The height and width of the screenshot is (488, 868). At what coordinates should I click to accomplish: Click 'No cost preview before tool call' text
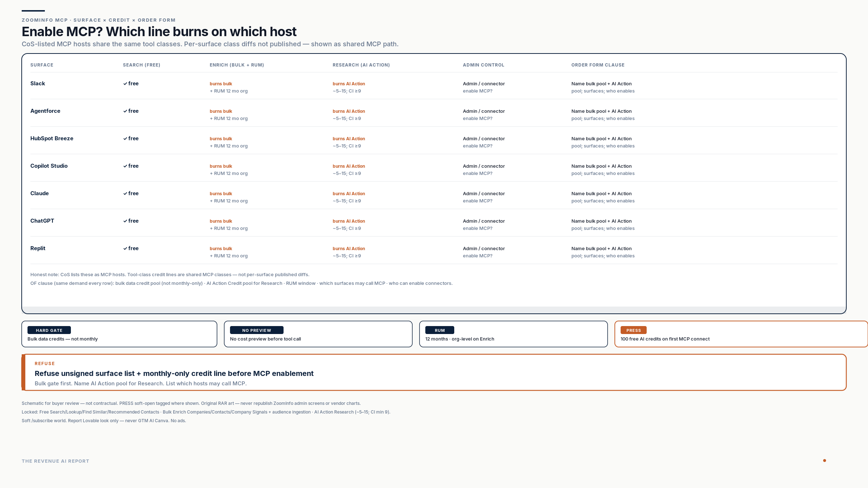click(x=265, y=339)
